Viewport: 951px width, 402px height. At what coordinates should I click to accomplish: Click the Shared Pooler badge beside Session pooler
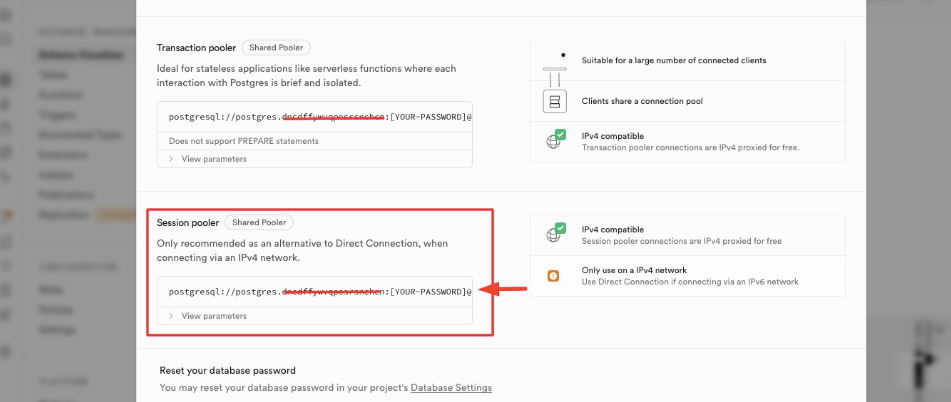259,222
